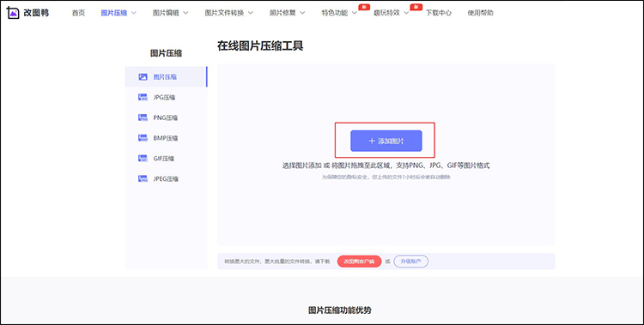Select the JPEG压缩 sidebar icon
Image resolution: width=644 pixels, height=325 pixels.
click(x=143, y=178)
